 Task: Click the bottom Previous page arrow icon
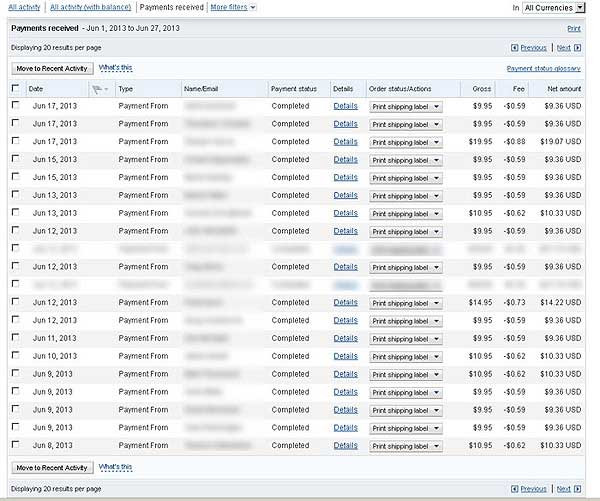click(x=514, y=489)
